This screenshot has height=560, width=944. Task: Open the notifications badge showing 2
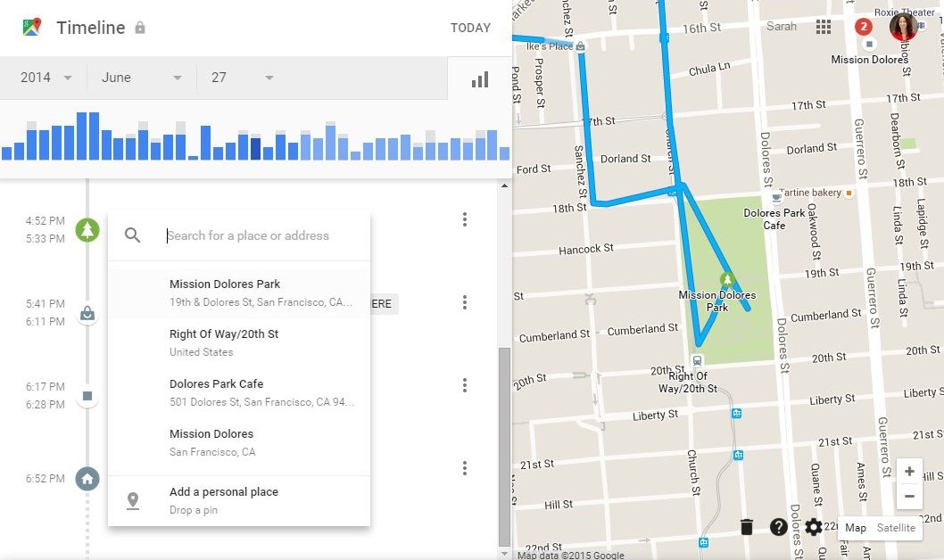pyautogui.click(x=864, y=27)
